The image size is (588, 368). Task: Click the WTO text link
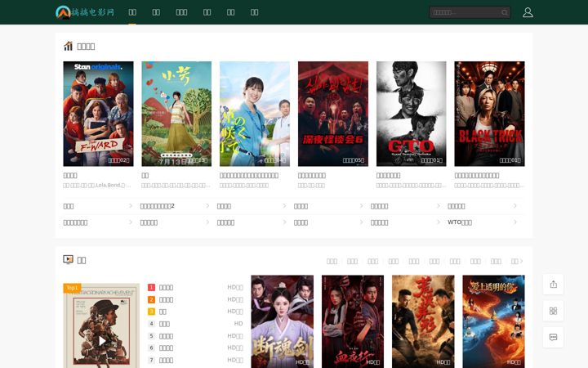(460, 222)
